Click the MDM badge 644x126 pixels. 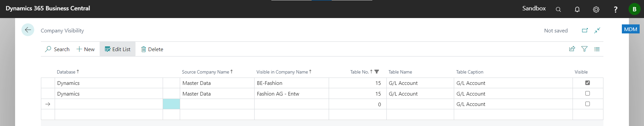click(x=631, y=29)
